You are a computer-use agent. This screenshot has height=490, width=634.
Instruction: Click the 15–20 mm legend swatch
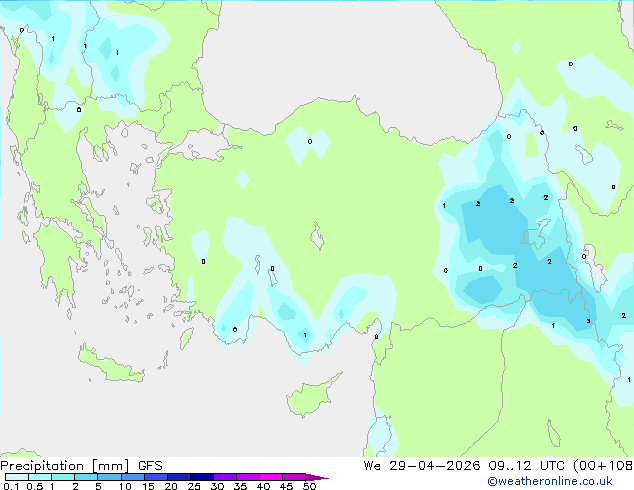(x=155, y=477)
